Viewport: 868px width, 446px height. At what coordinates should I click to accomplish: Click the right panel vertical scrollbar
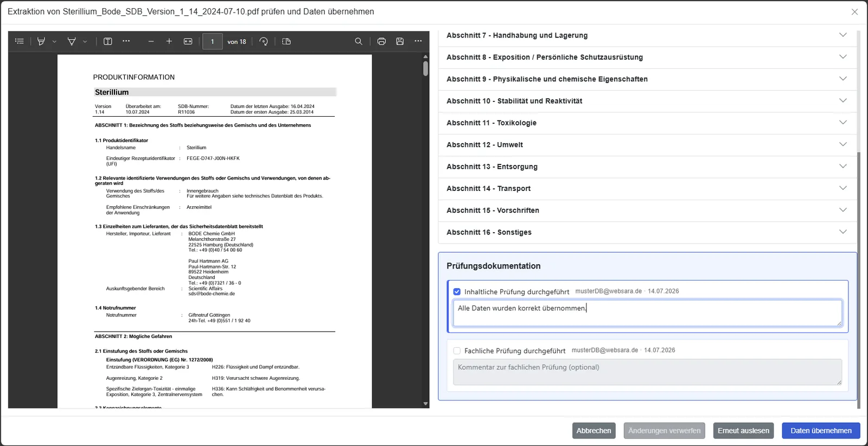click(x=859, y=280)
